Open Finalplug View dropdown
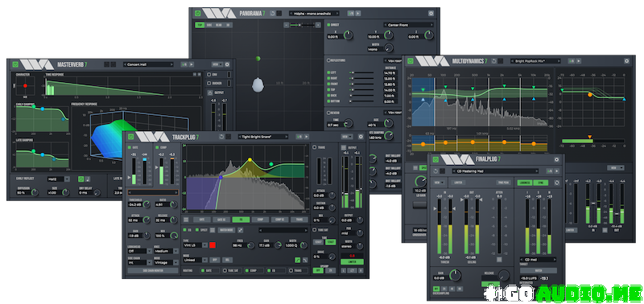644x304 pixels. click(440, 183)
